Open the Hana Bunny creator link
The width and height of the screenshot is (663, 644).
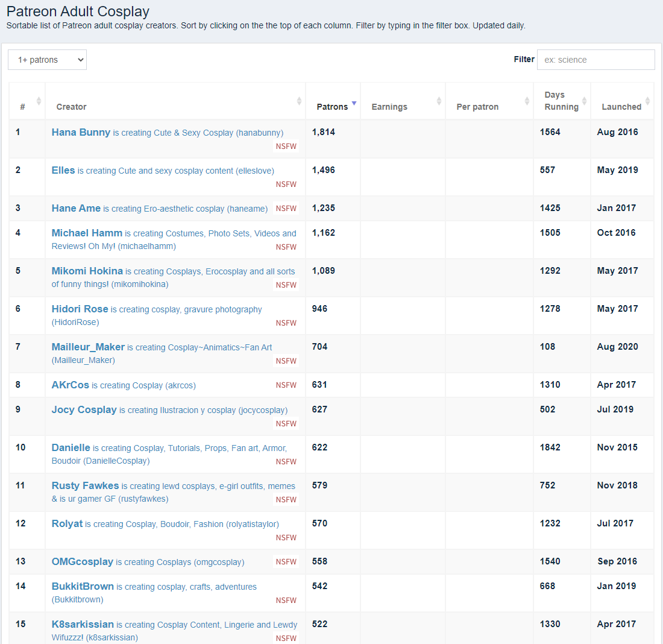(81, 132)
